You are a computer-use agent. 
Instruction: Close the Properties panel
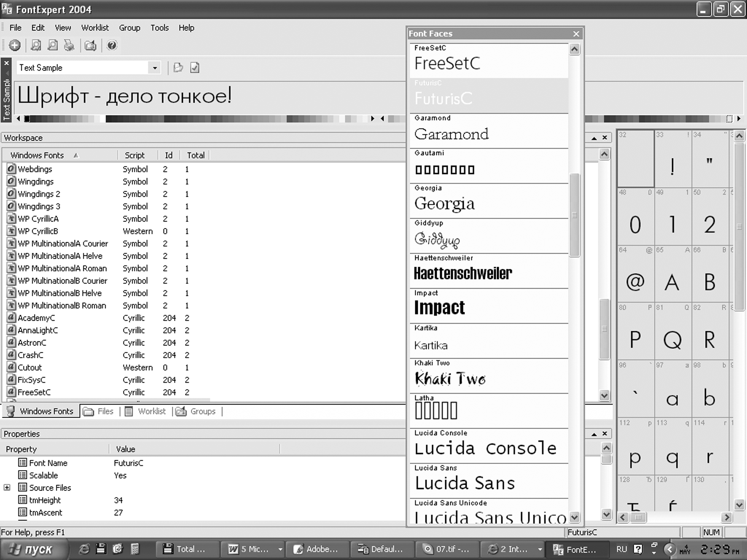click(x=605, y=434)
